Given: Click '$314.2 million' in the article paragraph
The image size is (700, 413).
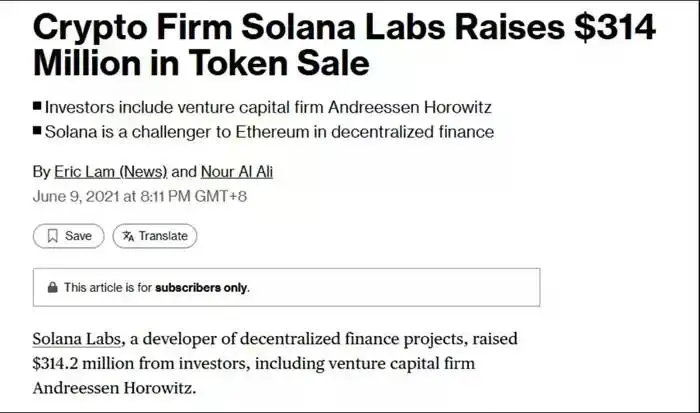Looking at the screenshot, I should coord(83,363).
